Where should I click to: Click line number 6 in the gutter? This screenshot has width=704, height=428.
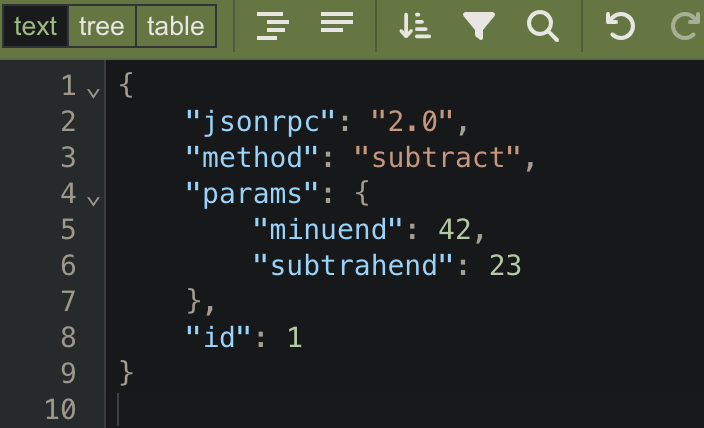[67, 266]
